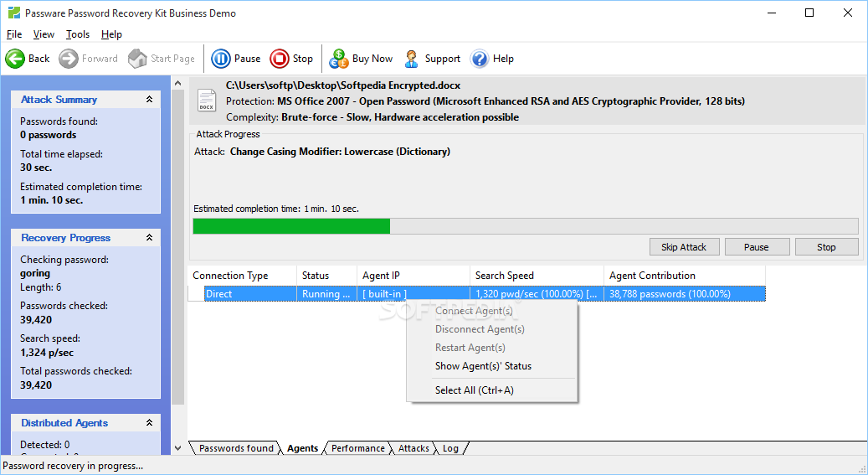Open the View menu
This screenshot has height=475, width=868.
tap(44, 34)
